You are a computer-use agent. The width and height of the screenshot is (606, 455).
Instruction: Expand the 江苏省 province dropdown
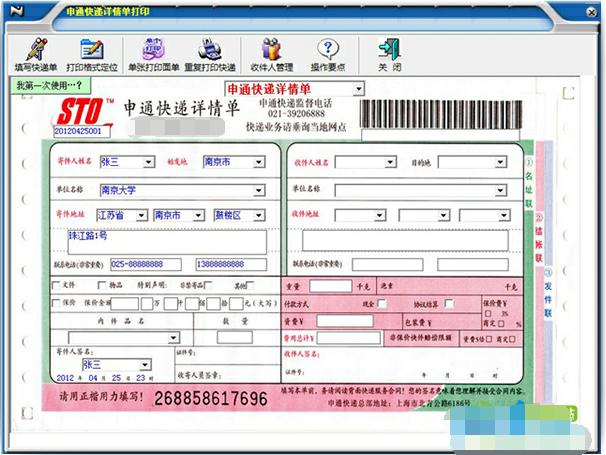tap(144, 215)
